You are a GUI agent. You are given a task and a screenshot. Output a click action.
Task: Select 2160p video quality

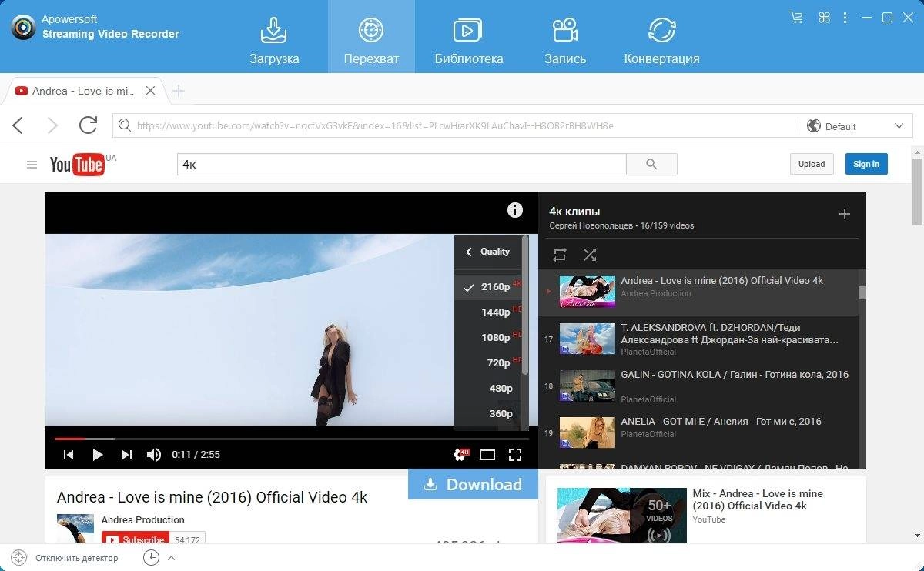[488, 286]
